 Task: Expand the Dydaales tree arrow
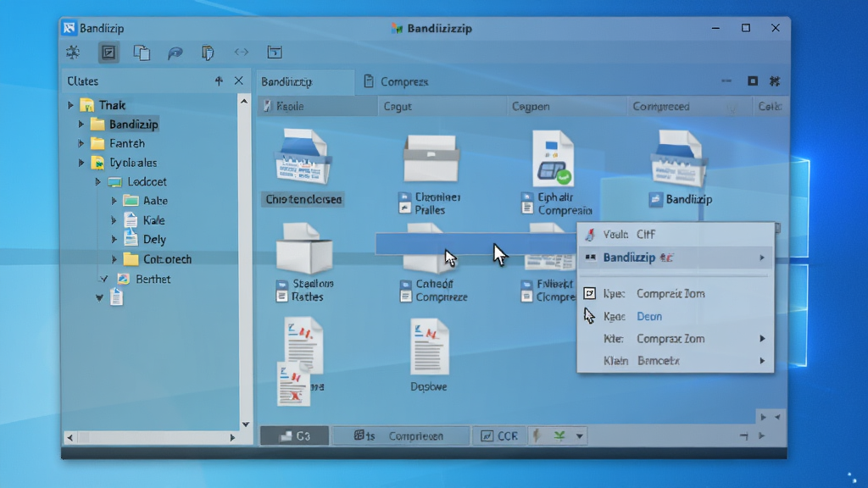click(x=81, y=163)
